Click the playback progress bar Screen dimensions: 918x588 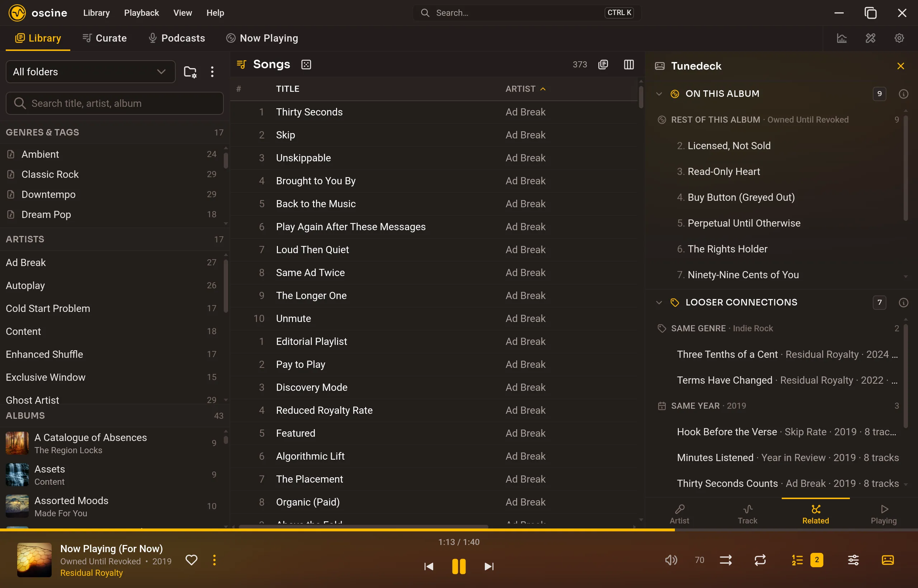459,530
